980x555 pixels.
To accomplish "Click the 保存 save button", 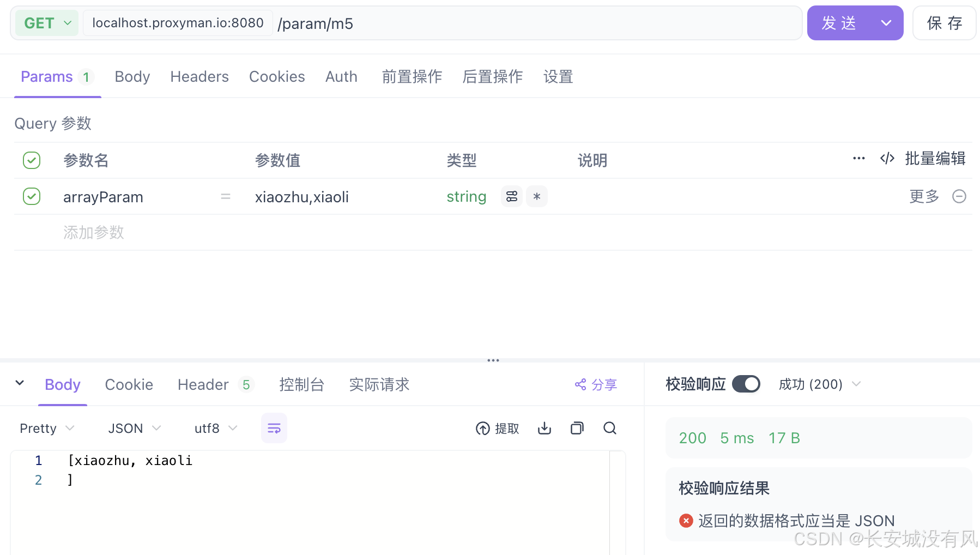I will point(944,23).
